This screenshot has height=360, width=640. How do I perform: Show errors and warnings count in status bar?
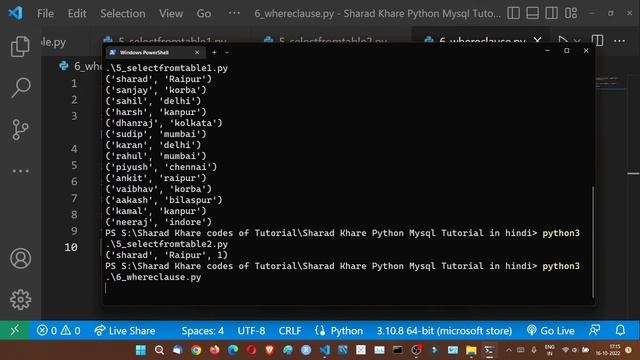coord(58,330)
